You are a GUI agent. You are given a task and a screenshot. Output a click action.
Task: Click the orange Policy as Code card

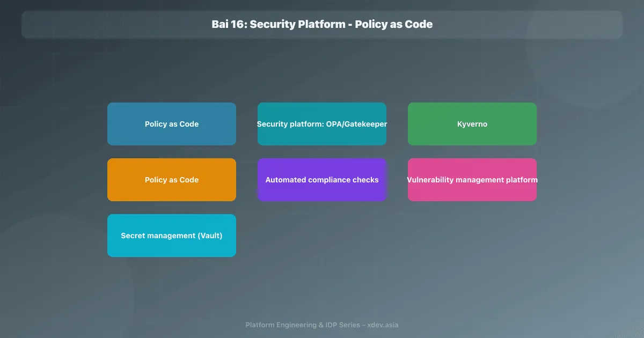172,180
